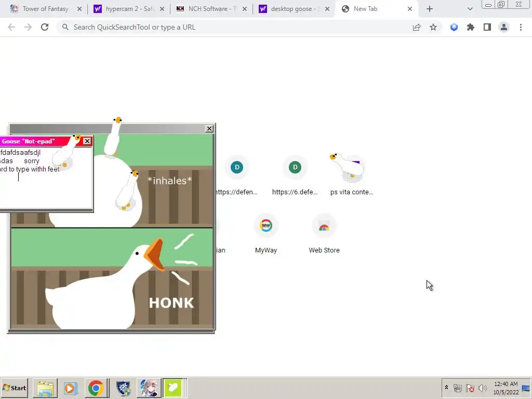Open the volume speaker tray icon
Screen dimensions: 532x399
pyautogui.click(x=482, y=388)
